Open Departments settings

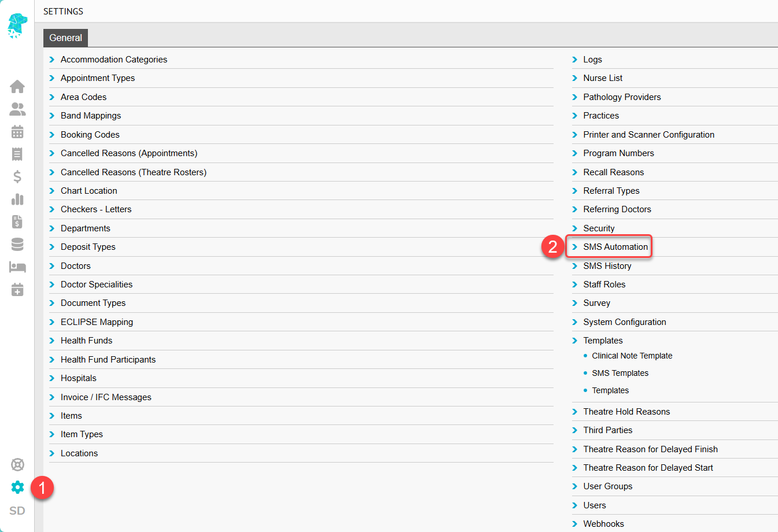(86, 228)
